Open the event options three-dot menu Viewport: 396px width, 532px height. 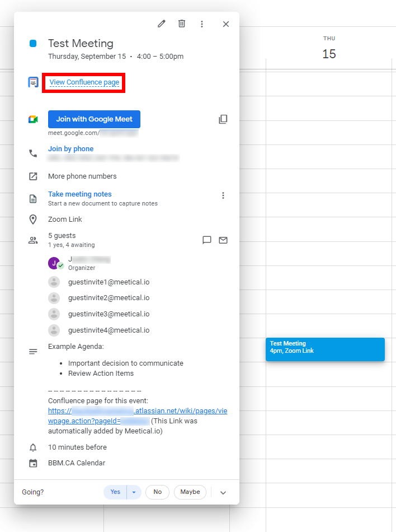point(202,24)
